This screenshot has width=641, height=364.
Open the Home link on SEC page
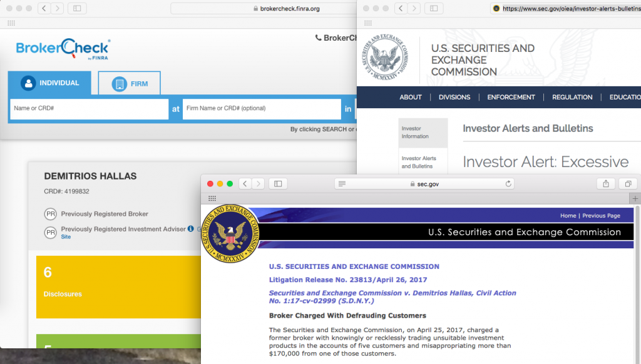[x=568, y=216]
